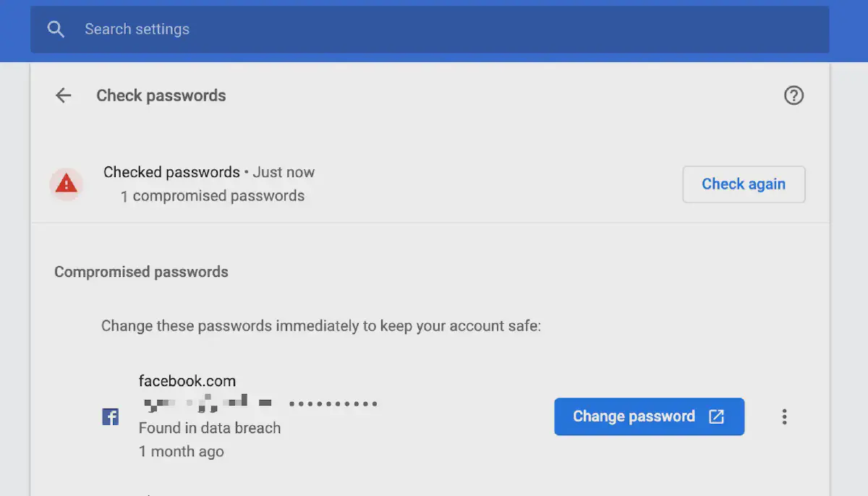Image resolution: width=868 pixels, height=496 pixels.
Task: Click the search magnifier icon
Action: tap(56, 29)
